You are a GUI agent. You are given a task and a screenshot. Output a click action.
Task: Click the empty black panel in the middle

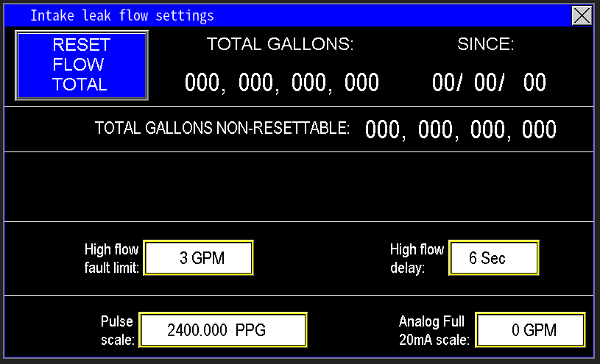click(x=300, y=187)
